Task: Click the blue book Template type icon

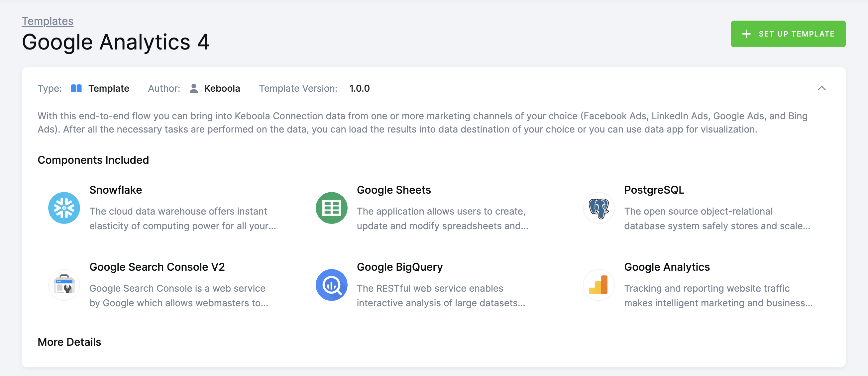Action: pos(76,88)
